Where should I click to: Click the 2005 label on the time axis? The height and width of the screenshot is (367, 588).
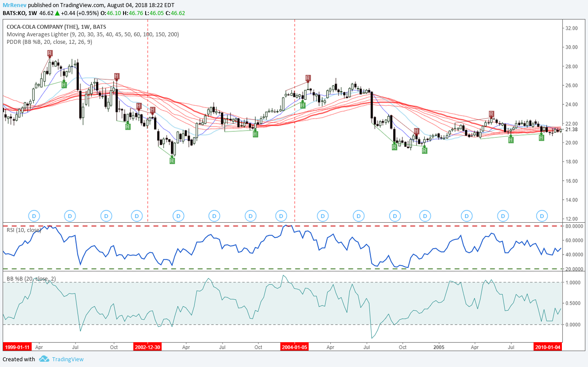pyautogui.click(x=439, y=347)
